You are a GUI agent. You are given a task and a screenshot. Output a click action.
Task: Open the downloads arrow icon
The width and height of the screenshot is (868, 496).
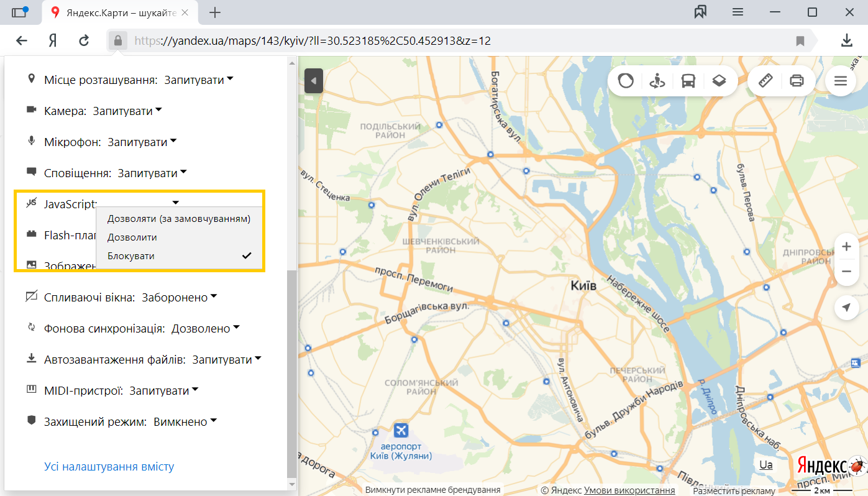coord(846,41)
